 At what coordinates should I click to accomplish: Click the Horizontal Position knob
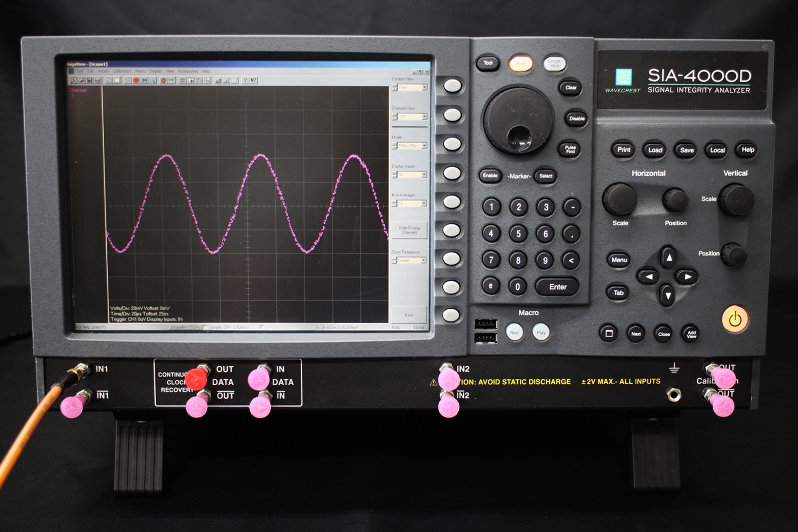click(x=675, y=200)
